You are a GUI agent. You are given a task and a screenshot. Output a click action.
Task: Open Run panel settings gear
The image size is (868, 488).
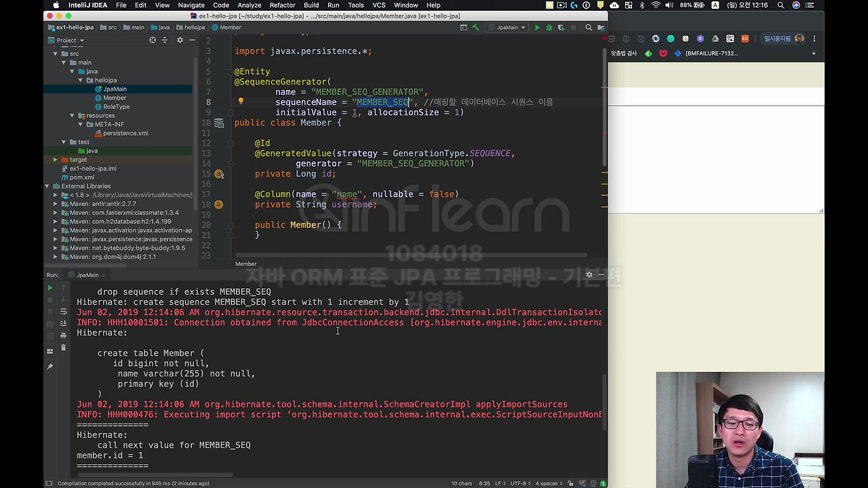(589, 274)
